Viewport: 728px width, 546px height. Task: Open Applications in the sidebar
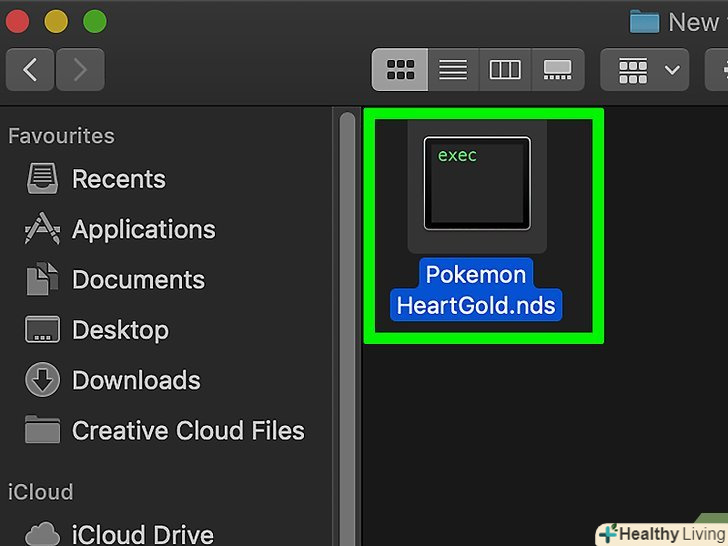point(143,229)
